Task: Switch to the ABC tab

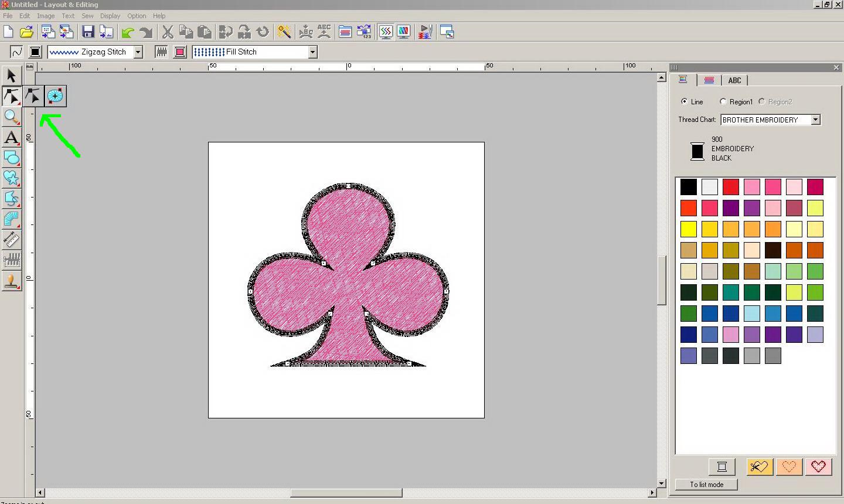Action: tap(734, 80)
